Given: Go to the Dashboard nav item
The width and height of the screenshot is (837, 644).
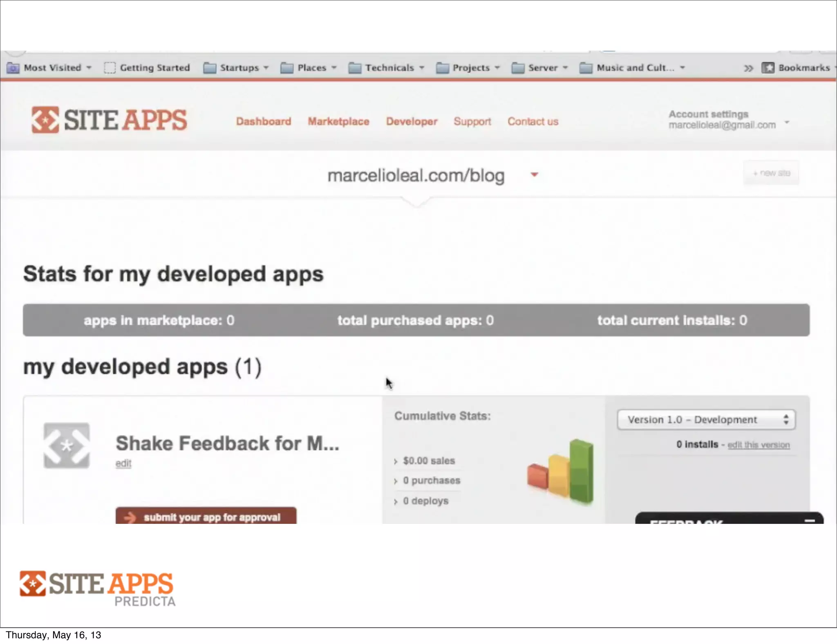Looking at the screenshot, I should pyautogui.click(x=264, y=121).
